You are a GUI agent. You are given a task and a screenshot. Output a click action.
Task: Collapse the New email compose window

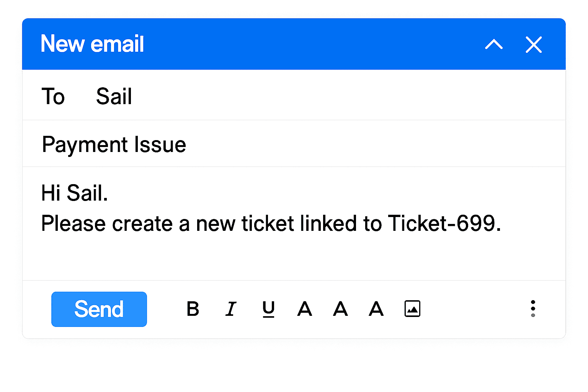[x=494, y=45]
